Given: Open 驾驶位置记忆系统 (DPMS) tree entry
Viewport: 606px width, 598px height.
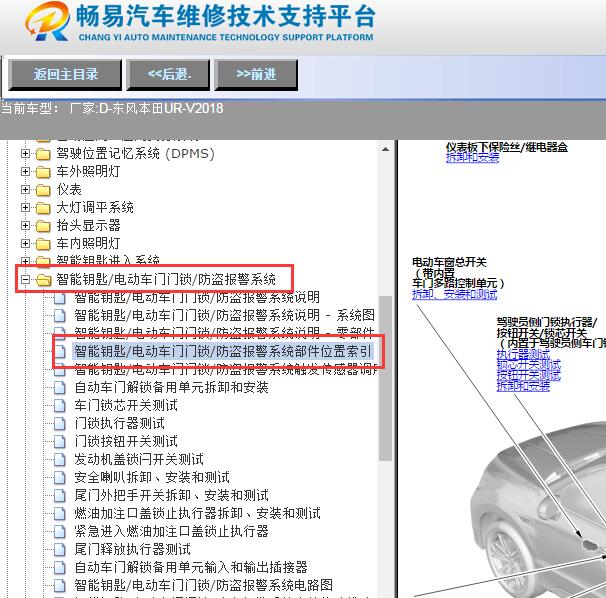Looking at the screenshot, I should coord(135,154).
